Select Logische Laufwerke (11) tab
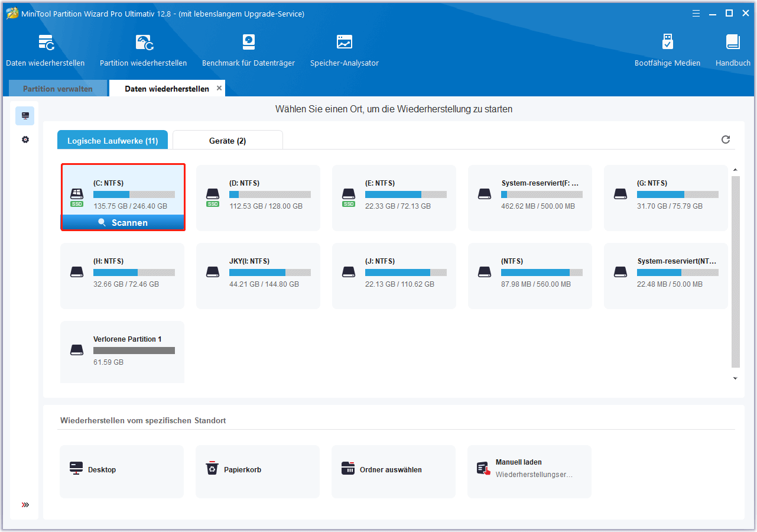The height and width of the screenshot is (532, 757). (x=112, y=141)
